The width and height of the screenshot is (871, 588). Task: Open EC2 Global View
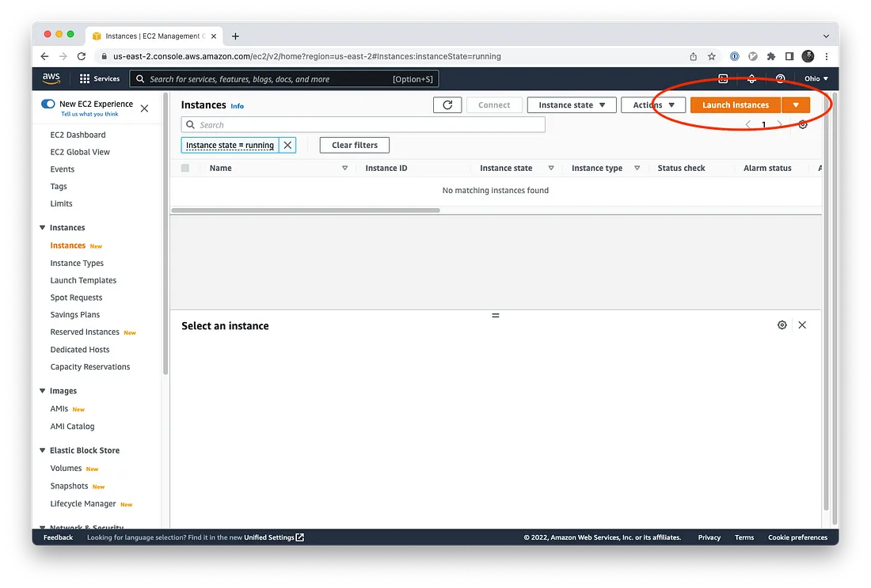[x=80, y=152]
